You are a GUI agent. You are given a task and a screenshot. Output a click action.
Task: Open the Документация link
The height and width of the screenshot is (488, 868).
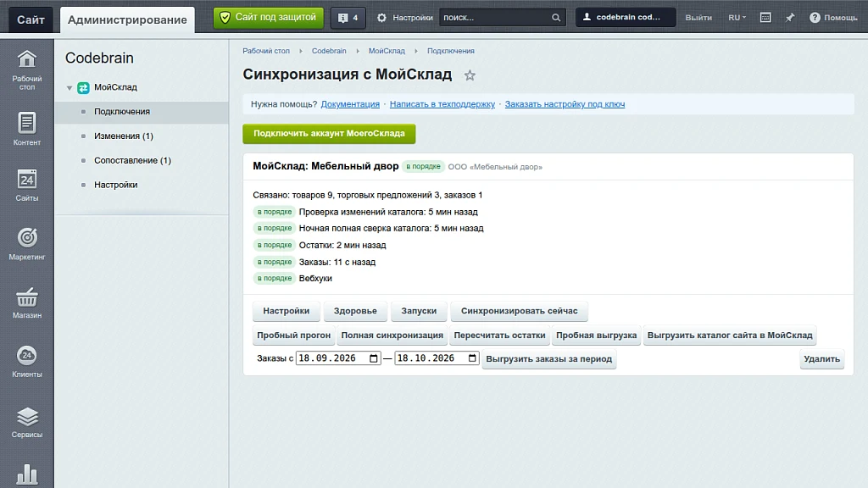pos(350,104)
